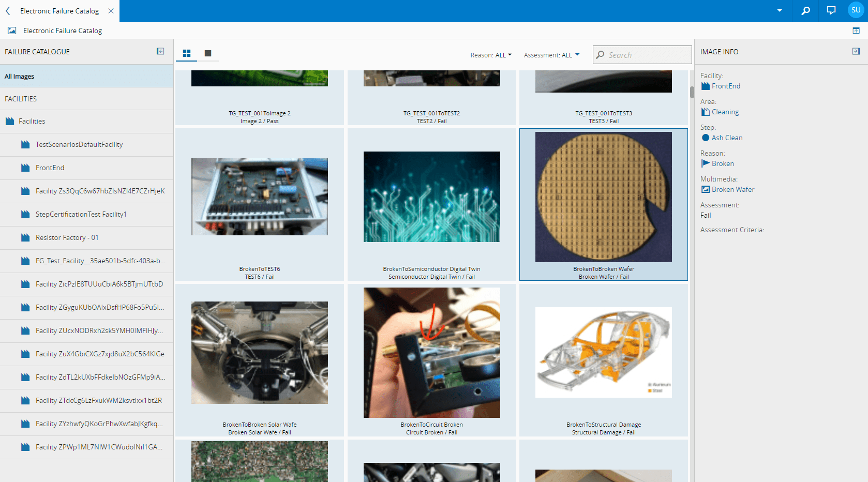The width and height of the screenshot is (868, 482).
Task: Open the Cleaning area link
Action: coord(725,112)
